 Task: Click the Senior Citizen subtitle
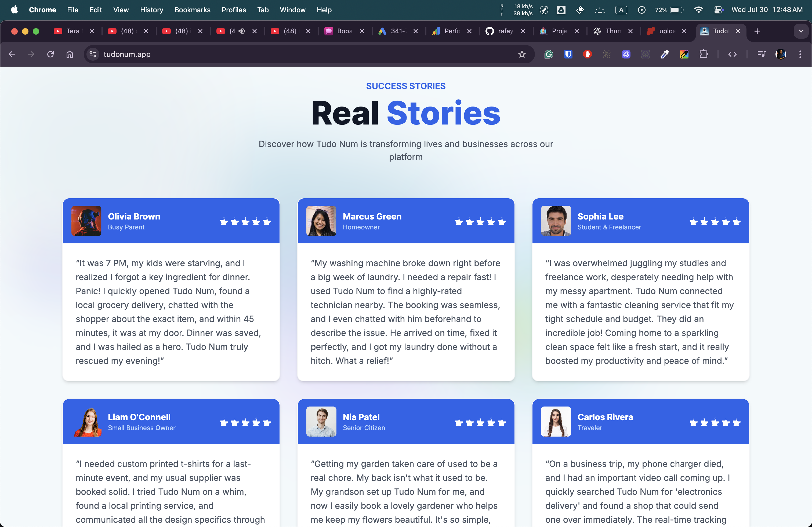[364, 428]
